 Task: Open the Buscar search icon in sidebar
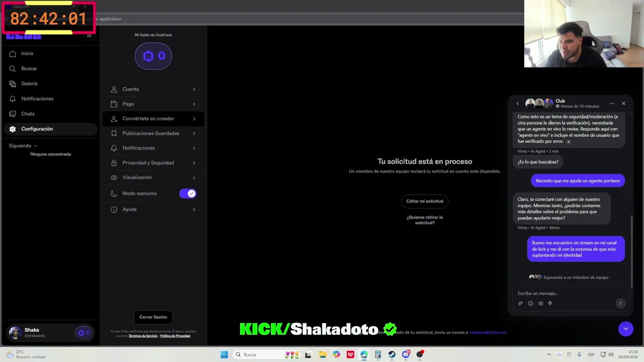pyautogui.click(x=13, y=68)
